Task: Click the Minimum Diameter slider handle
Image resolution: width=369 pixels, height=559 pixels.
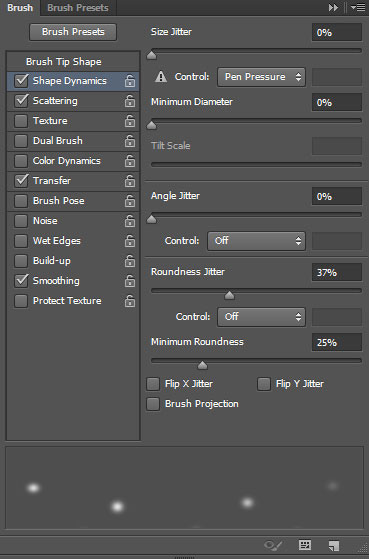Action: pyautogui.click(x=152, y=125)
